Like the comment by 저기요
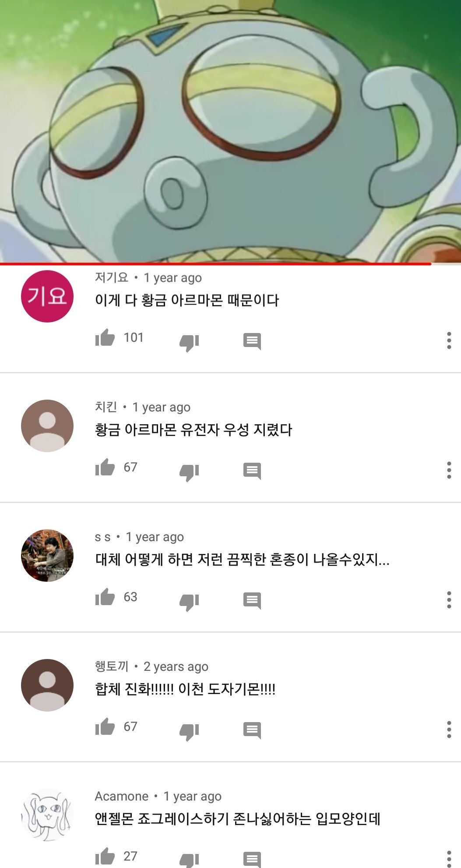This screenshot has height=868, width=461. click(x=105, y=338)
